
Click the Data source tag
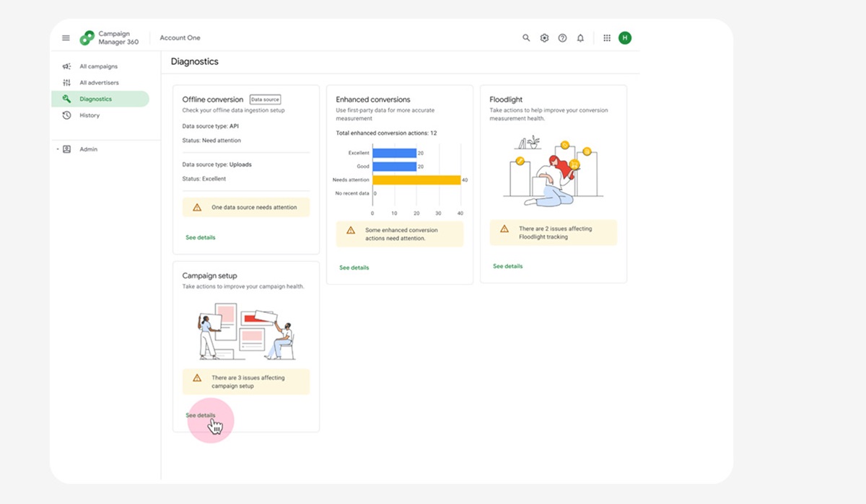pyautogui.click(x=265, y=100)
